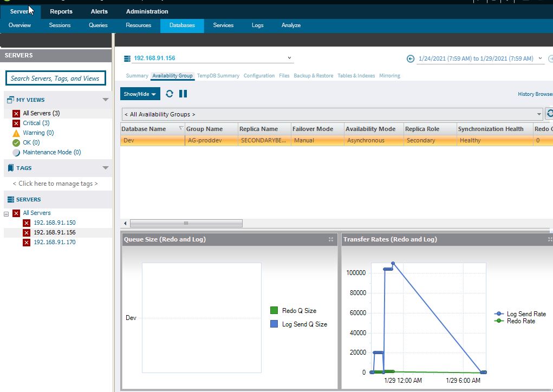The width and height of the screenshot is (553, 392).
Task: Click the My Views panel icon
Action: tap(11, 100)
